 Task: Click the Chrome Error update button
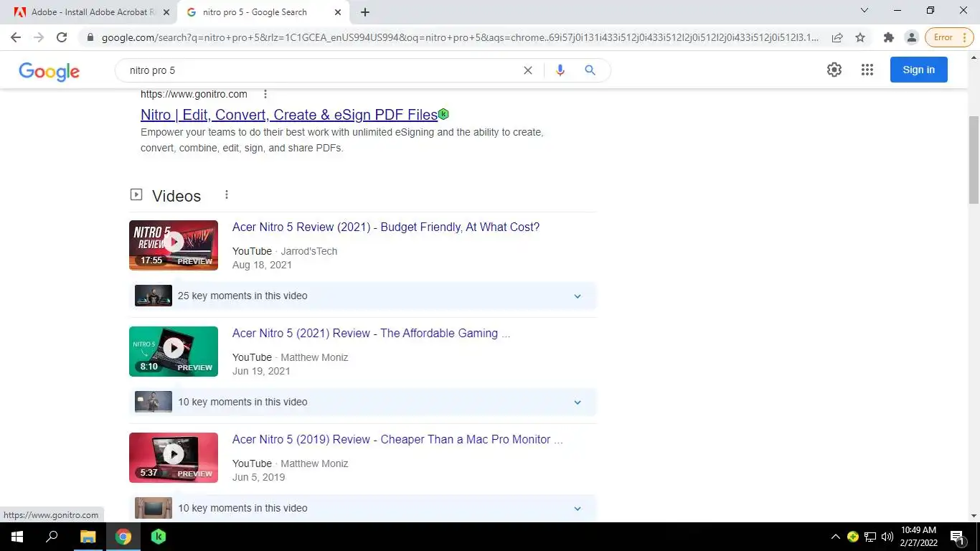coord(943,37)
